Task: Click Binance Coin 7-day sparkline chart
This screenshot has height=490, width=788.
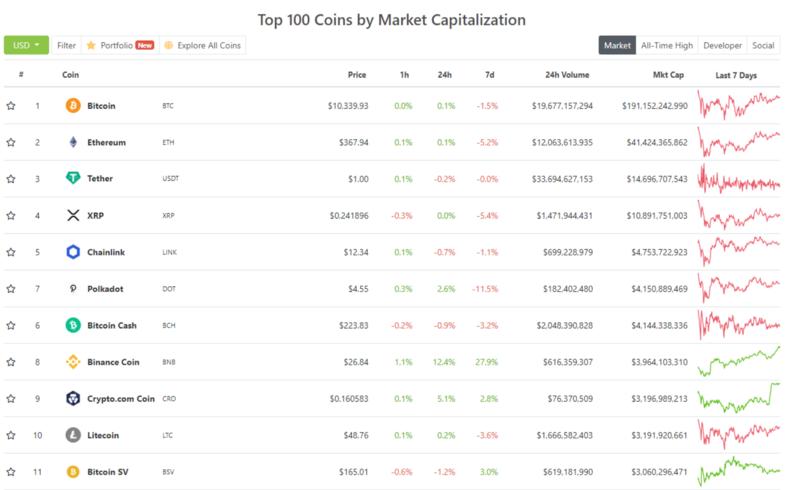Action: point(739,362)
